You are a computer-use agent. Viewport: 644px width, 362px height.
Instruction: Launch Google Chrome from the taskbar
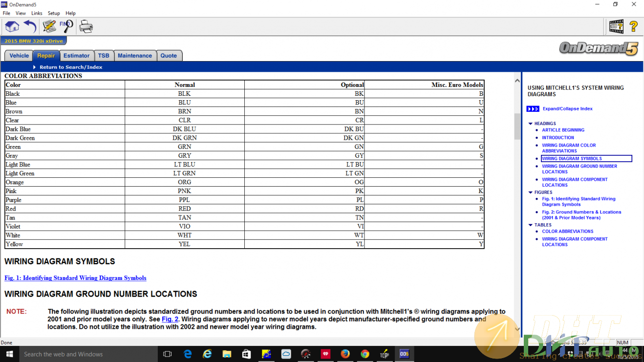[x=365, y=354]
